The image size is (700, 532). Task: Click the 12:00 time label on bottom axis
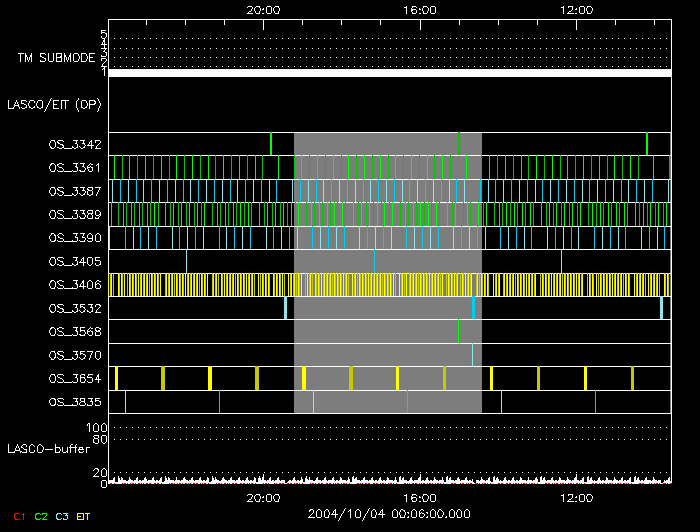[x=577, y=496]
